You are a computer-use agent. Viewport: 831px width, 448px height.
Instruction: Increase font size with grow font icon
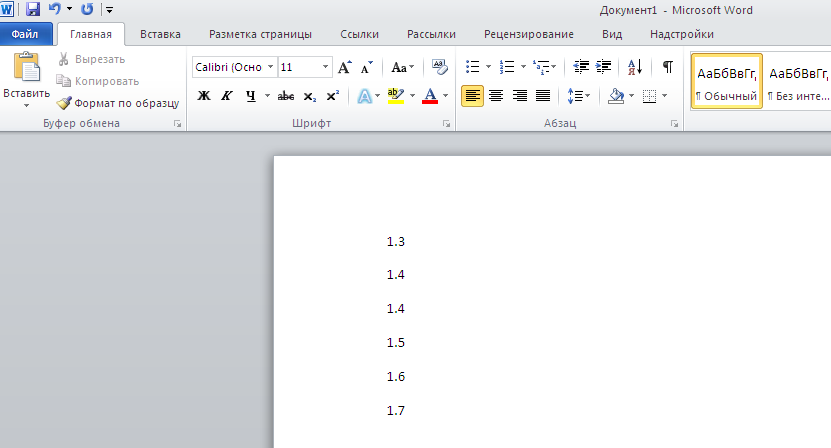[345, 68]
